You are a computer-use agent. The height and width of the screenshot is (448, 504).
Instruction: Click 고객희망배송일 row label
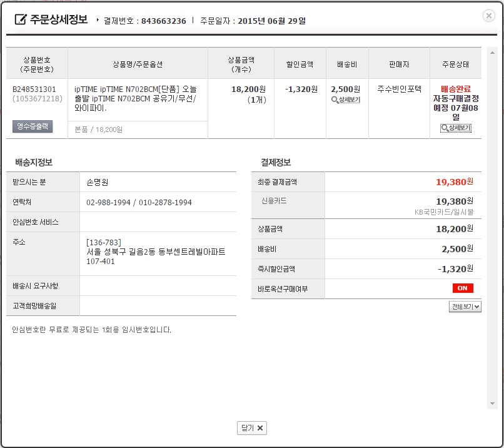point(34,305)
